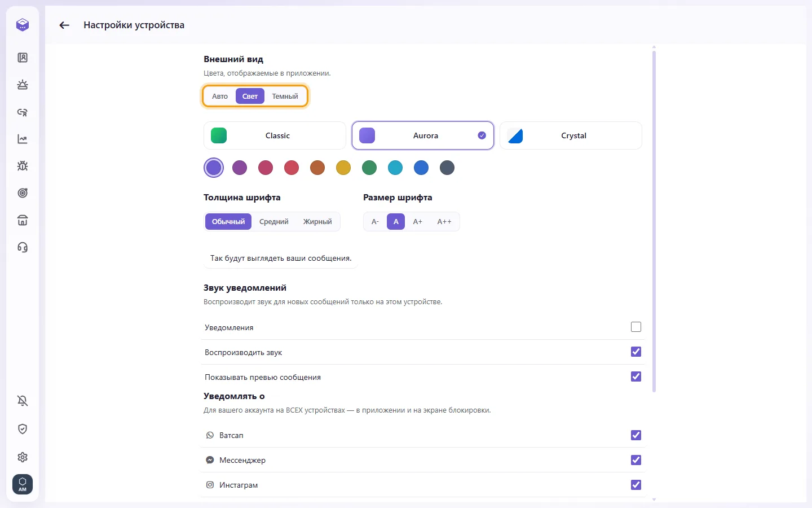Open the store sidebar icon
This screenshot has width=812, height=508.
click(23, 220)
